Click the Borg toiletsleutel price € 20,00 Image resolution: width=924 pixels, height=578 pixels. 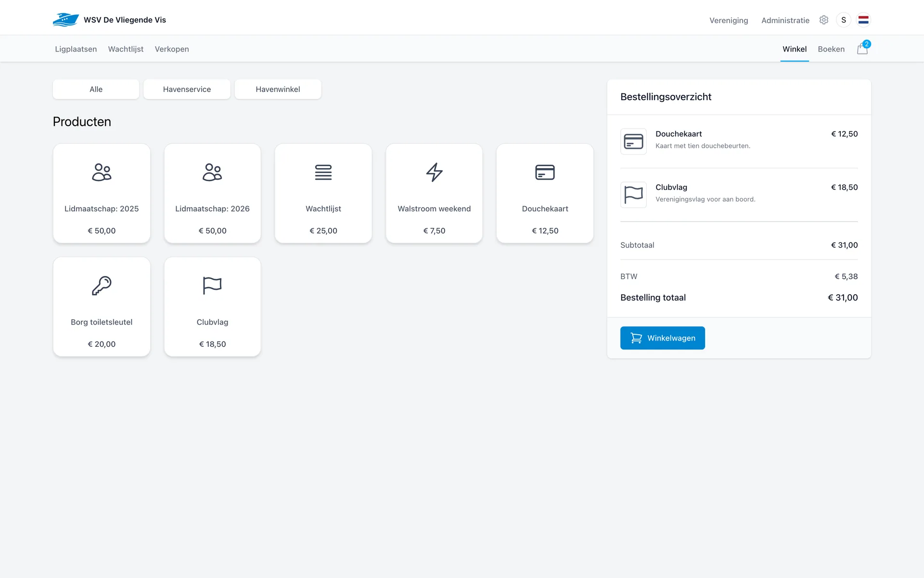(x=102, y=344)
